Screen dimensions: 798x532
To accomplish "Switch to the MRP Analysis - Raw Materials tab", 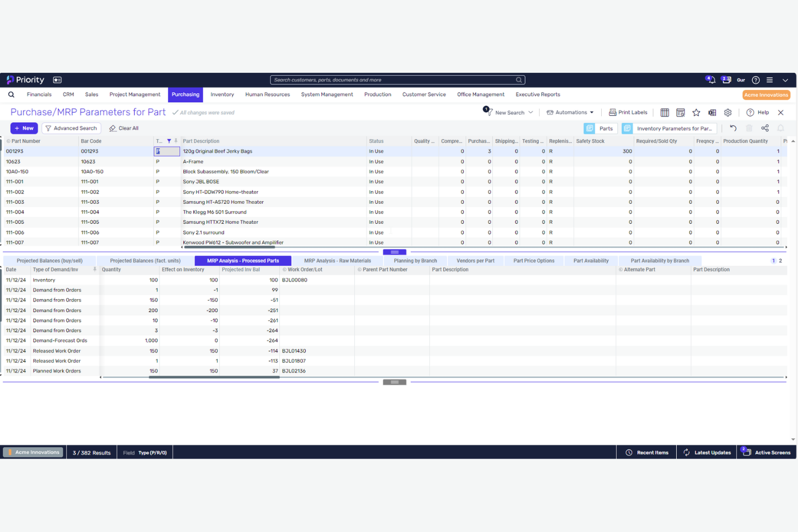I will coord(338,260).
